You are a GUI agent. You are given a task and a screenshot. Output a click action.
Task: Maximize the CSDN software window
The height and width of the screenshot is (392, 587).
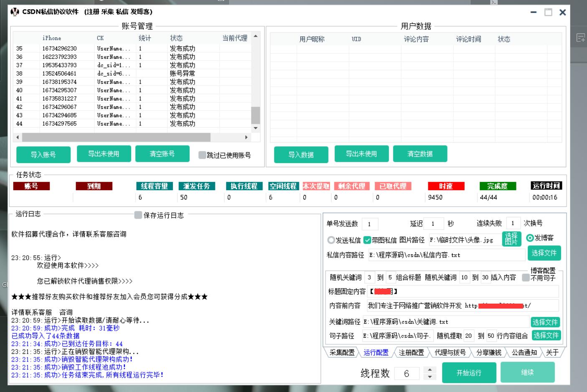[x=548, y=13]
